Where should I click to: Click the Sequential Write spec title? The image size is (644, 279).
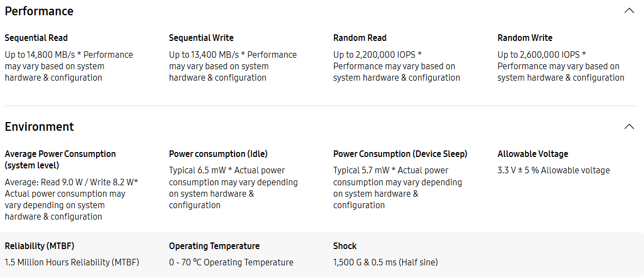[201, 38]
